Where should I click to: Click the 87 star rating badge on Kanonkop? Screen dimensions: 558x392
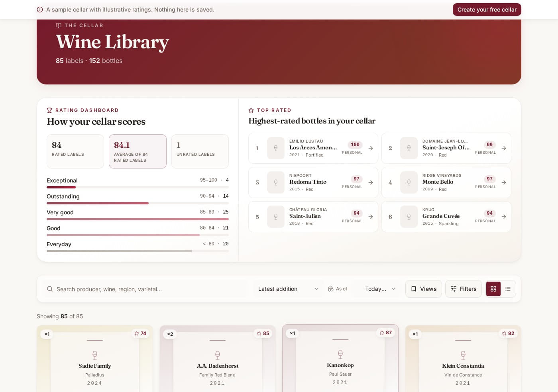tap(386, 333)
